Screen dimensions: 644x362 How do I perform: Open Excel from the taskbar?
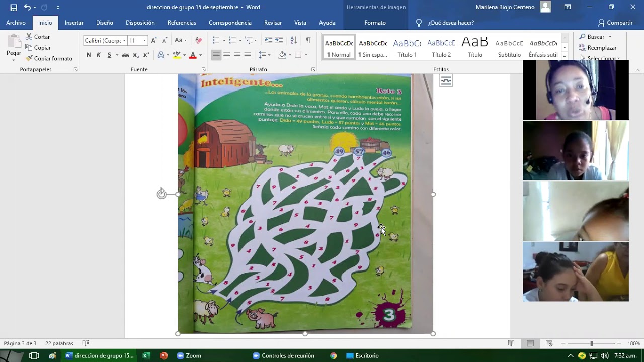pos(146,355)
